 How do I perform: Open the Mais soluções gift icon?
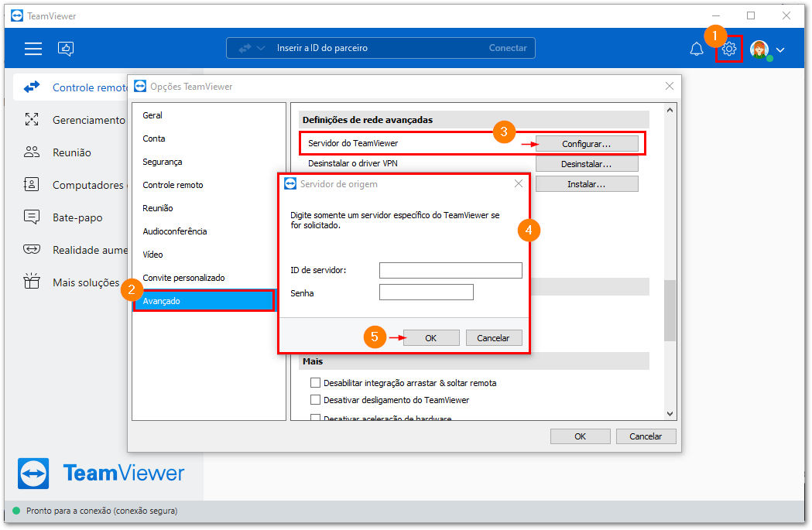tap(32, 281)
